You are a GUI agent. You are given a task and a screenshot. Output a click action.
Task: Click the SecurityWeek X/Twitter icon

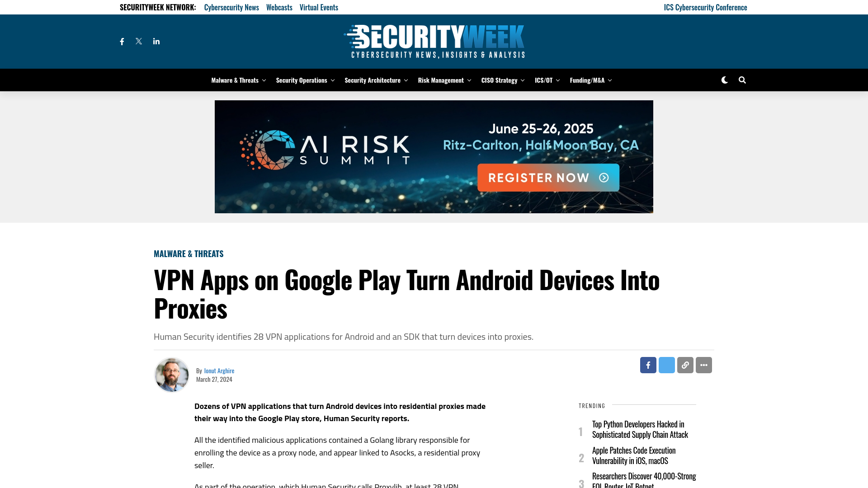(x=139, y=41)
